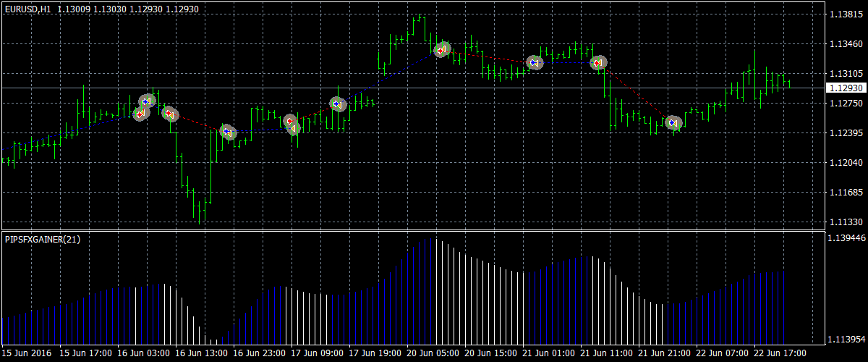Click the 1.13105 price level label
The width and height of the screenshot is (868, 362).
[x=846, y=74]
